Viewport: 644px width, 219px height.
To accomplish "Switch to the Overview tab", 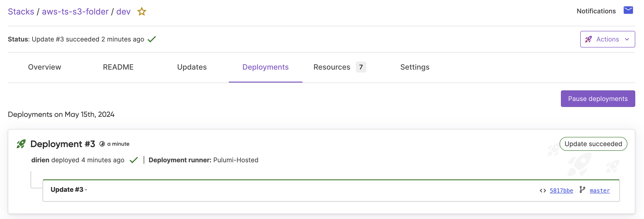I will coord(44,67).
